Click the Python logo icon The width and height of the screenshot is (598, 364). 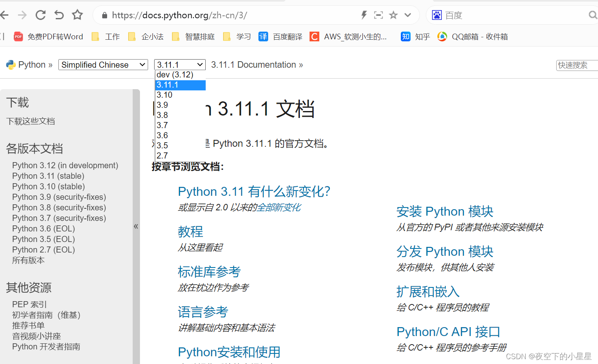click(11, 65)
